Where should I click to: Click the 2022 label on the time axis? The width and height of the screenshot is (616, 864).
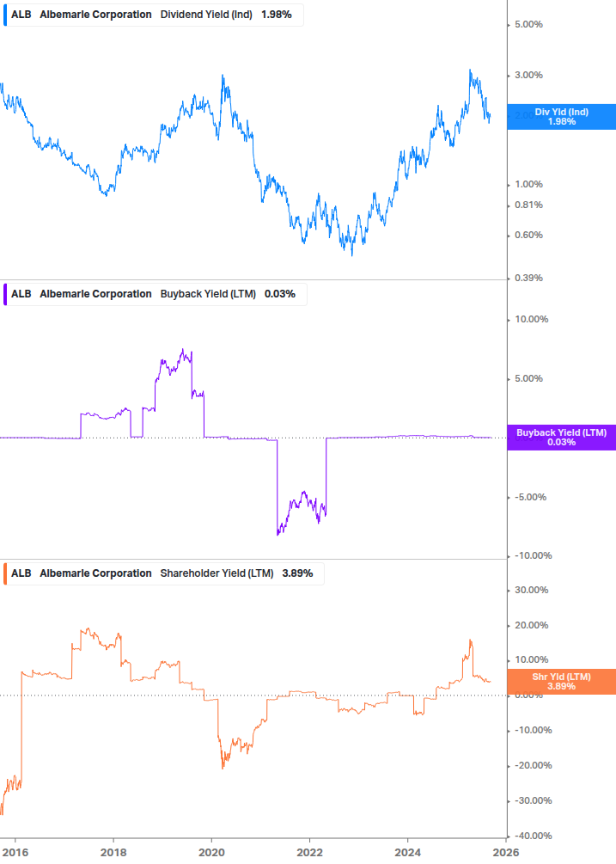(309, 852)
